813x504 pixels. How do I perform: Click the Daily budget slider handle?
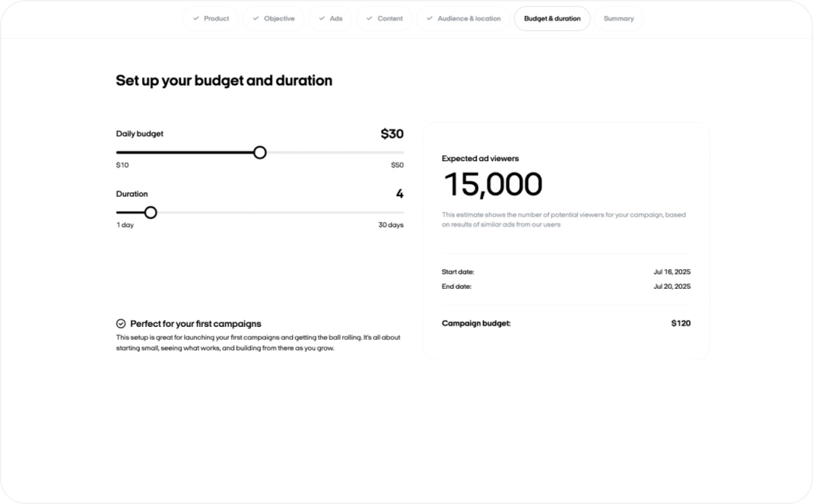point(260,152)
